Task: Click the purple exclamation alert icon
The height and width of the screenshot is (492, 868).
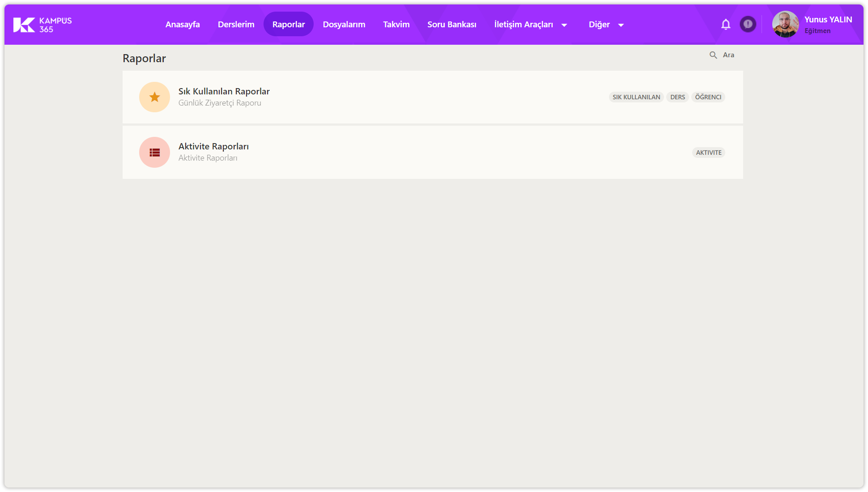Action: click(x=748, y=24)
